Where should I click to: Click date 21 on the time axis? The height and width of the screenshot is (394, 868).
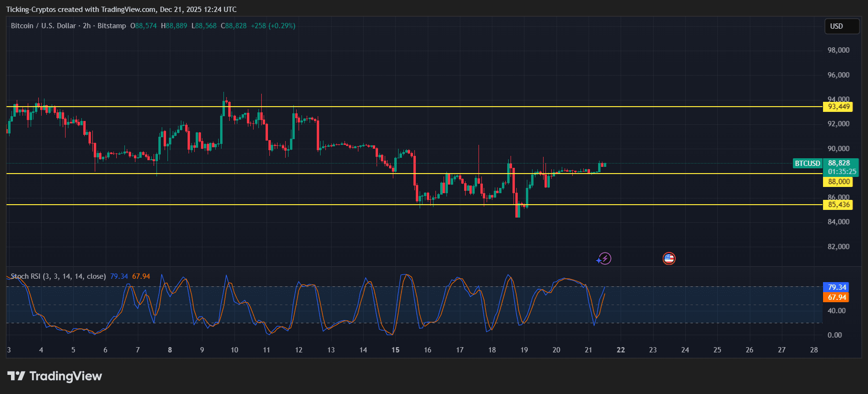(x=589, y=350)
